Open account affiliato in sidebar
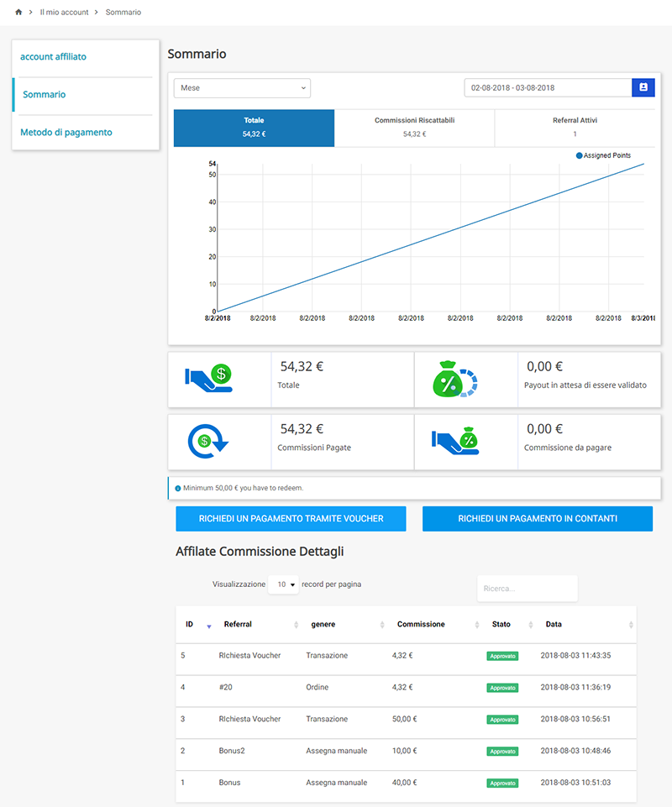 pyautogui.click(x=53, y=56)
